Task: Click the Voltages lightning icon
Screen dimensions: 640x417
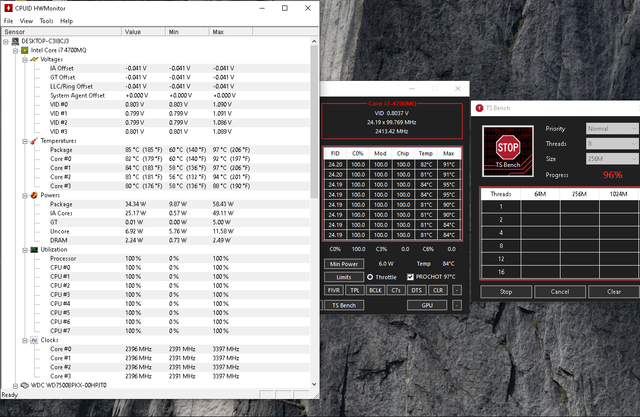Action: tap(34, 60)
